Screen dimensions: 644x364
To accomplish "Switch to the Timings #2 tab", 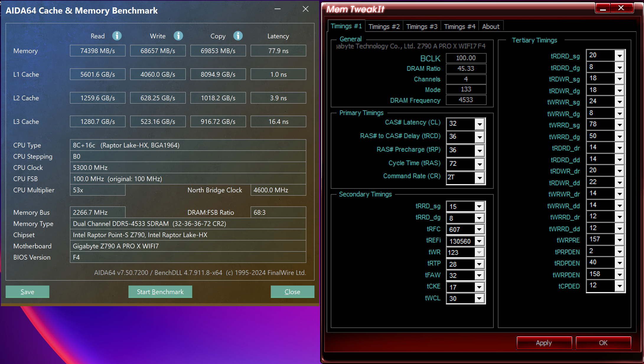I will [384, 27].
